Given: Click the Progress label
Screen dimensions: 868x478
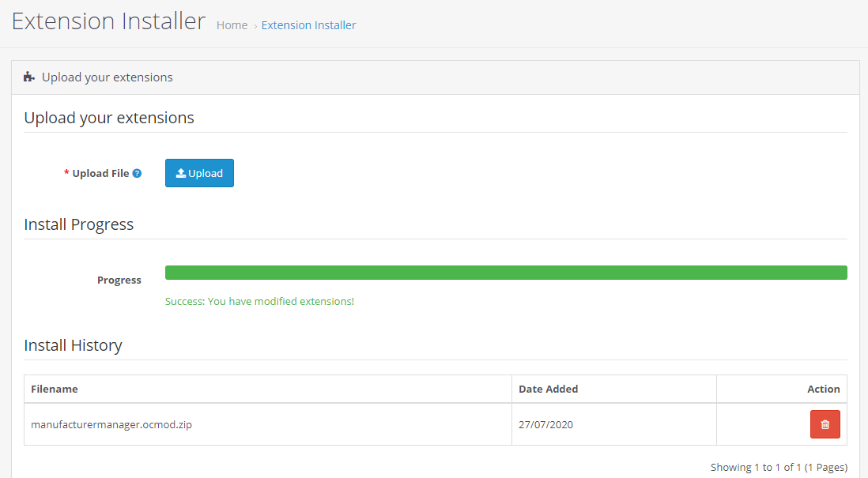Looking at the screenshot, I should point(119,280).
